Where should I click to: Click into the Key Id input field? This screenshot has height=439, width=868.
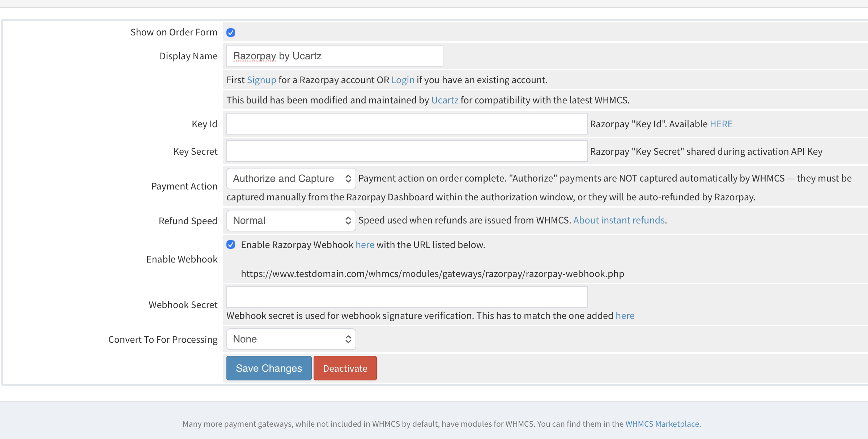coord(407,124)
